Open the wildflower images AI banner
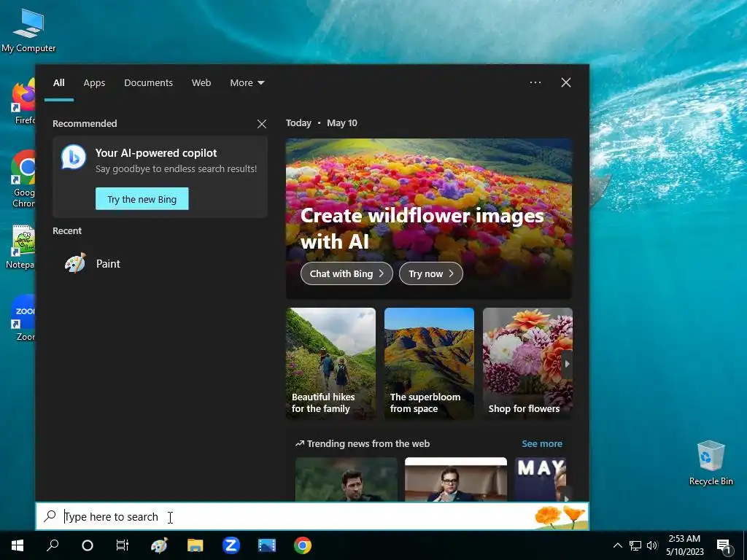 (x=429, y=219)
